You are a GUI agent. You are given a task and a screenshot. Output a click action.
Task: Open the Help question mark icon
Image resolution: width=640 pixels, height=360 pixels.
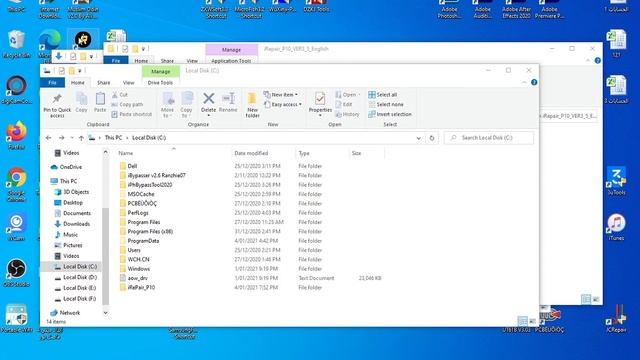[x=534, y=82]
